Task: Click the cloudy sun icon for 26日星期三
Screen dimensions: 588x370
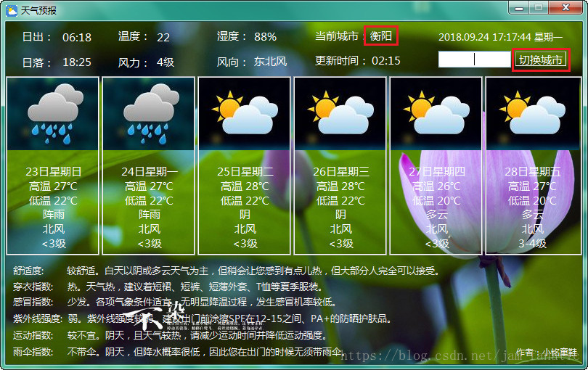Action: (x=340, y=112)
